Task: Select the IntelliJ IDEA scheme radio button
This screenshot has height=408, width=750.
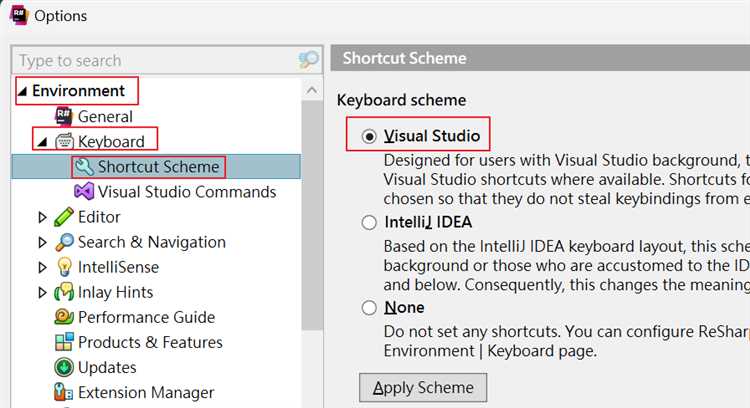Action: [369, 222]
